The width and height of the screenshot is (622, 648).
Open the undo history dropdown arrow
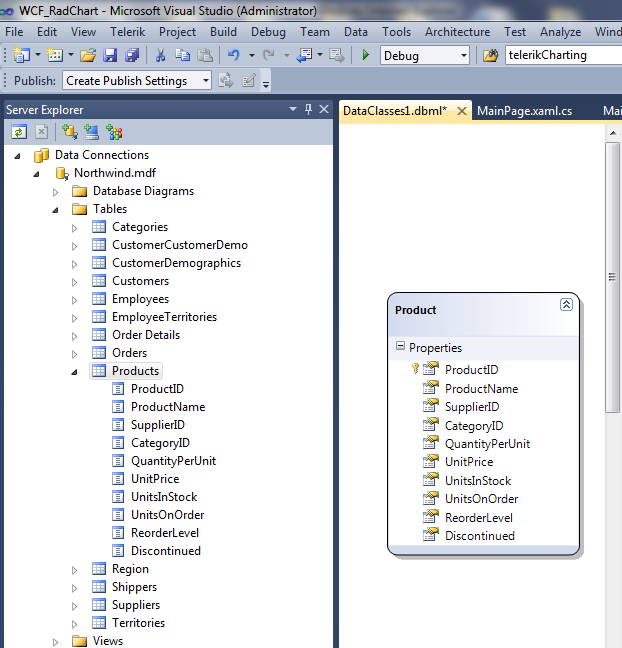pyautogui.click(x=251, y=55)
